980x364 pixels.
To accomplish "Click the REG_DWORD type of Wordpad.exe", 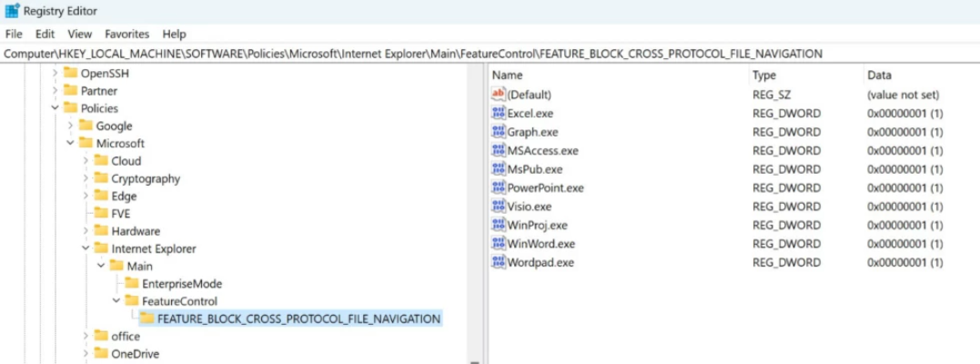I will point(786,262).
